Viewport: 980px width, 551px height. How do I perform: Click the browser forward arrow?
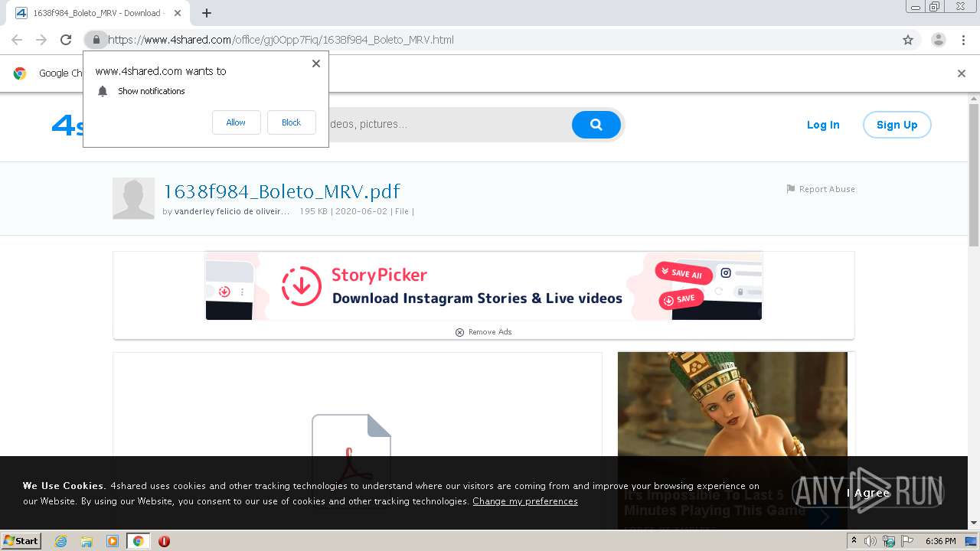[x=41, y=40]
